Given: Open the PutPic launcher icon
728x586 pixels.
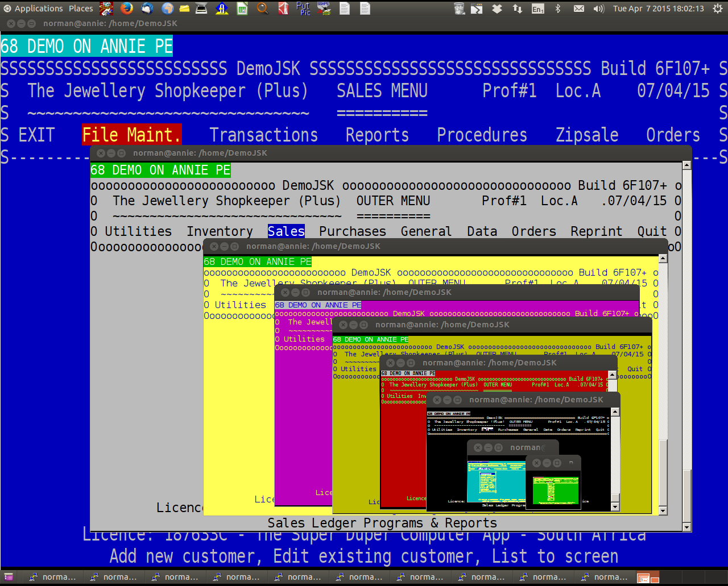Looking at the screenshot, I should (x=303, y=8).
